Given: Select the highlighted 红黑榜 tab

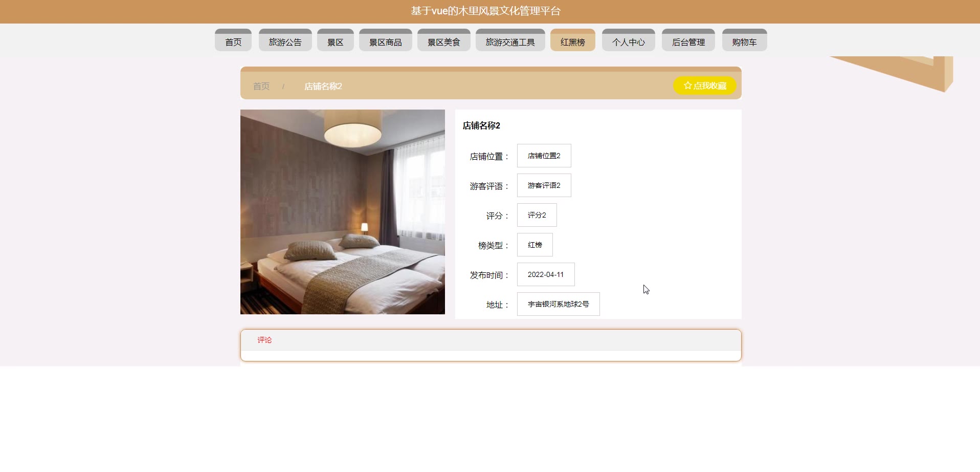Looking at the screenshot, I should point(572,40).
